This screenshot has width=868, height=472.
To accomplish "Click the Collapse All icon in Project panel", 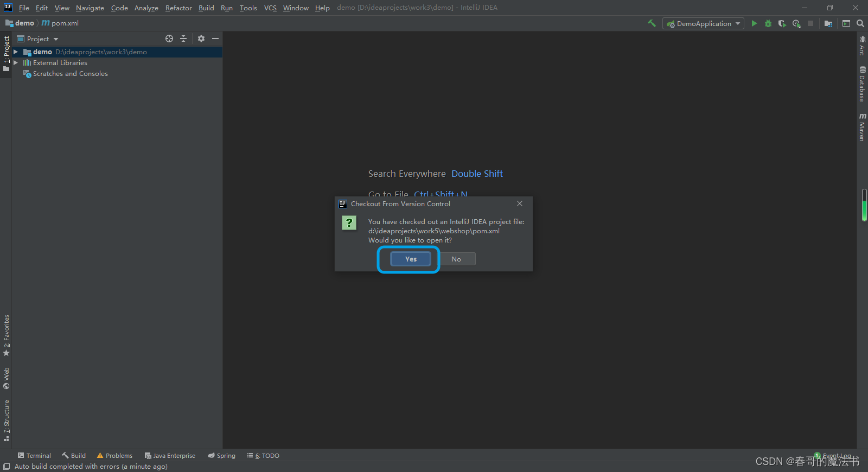I will (183, 39).
